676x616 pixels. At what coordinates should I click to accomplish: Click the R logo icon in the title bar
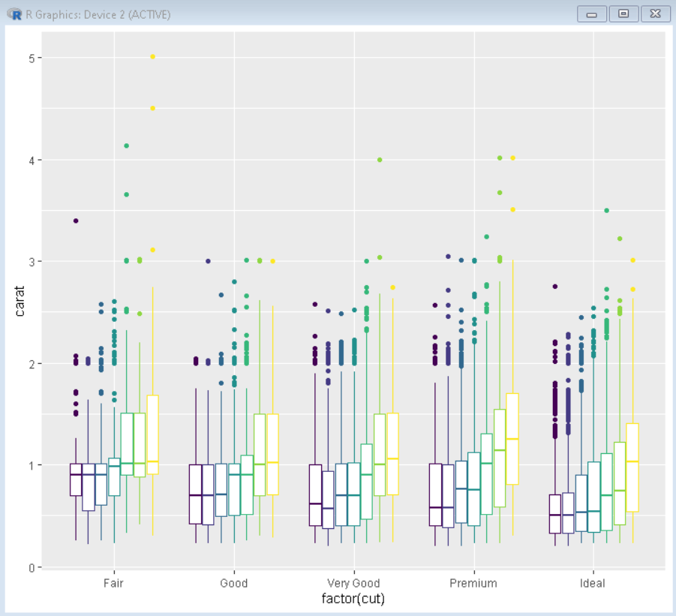click(15, 14)
